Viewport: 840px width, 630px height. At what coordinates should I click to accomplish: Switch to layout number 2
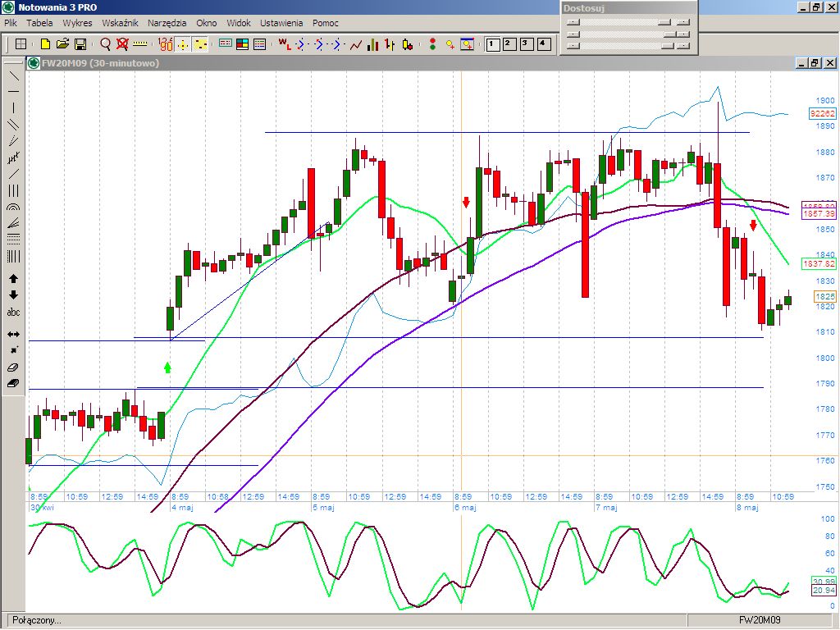[x=509, y=44]
